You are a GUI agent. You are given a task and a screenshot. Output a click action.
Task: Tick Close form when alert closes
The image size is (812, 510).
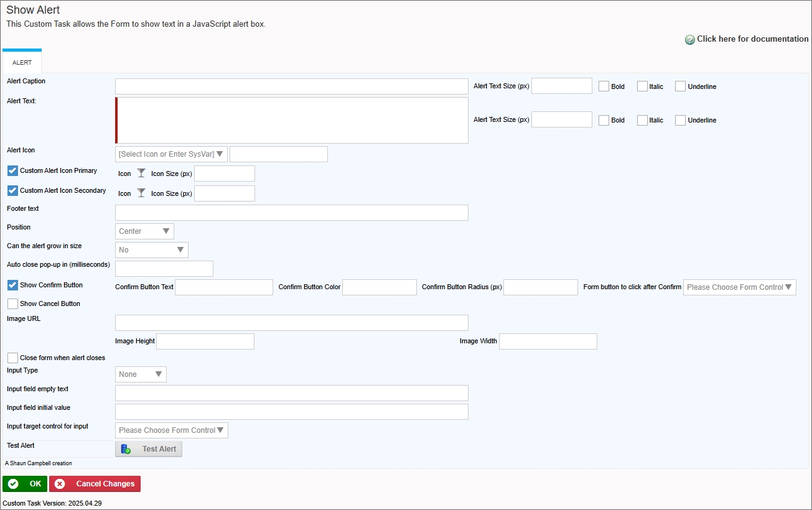coord(12,358)
